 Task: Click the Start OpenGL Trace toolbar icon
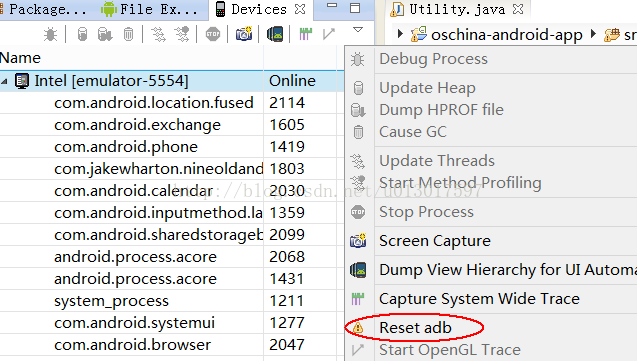click(x=328, y=34)
